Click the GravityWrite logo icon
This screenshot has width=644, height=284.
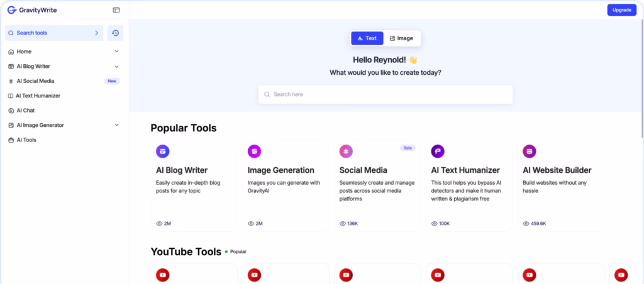pyautogui.click(x=11, y=10)
